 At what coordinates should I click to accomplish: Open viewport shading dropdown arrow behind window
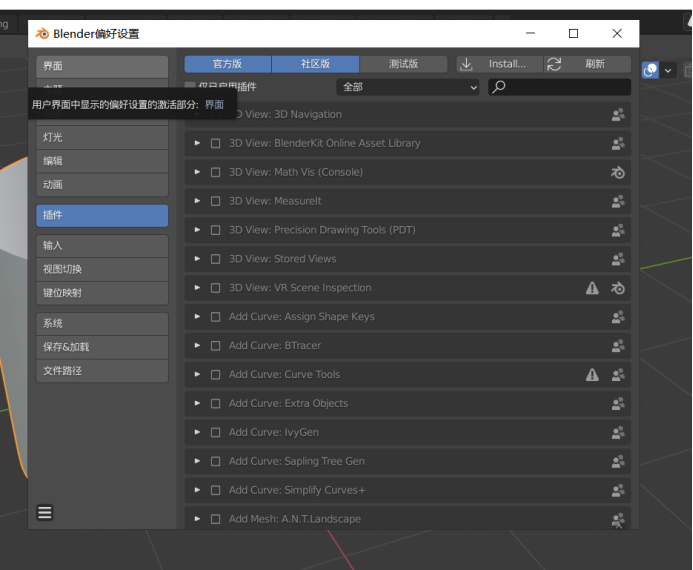point(668,70)
